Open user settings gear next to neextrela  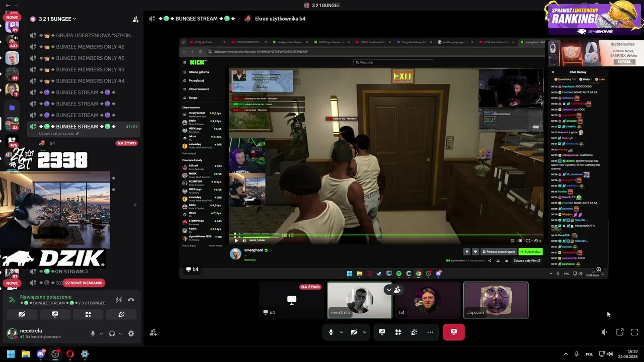[x=131, y=333]
